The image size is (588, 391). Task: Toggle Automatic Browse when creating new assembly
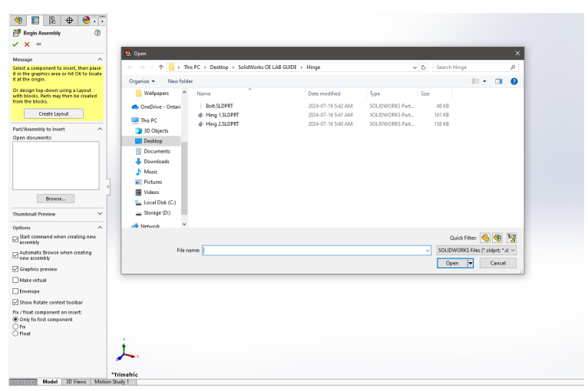tap(15, 255)
